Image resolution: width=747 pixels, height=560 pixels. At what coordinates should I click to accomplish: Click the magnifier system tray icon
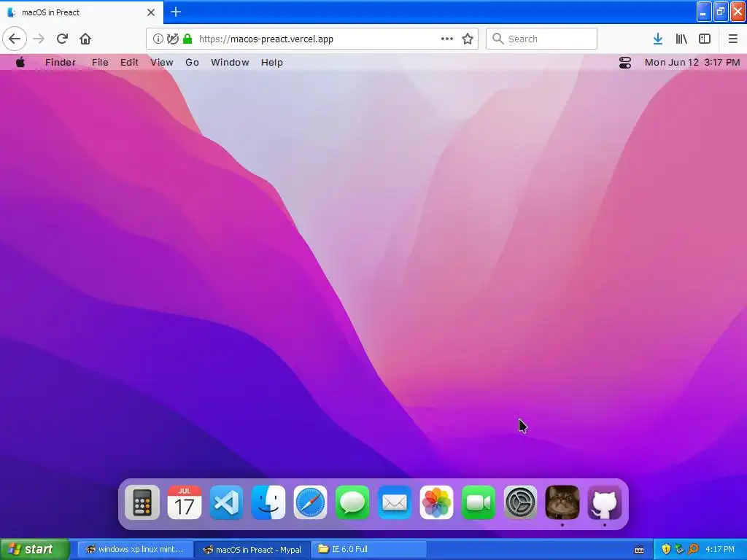tap(693, 549)
